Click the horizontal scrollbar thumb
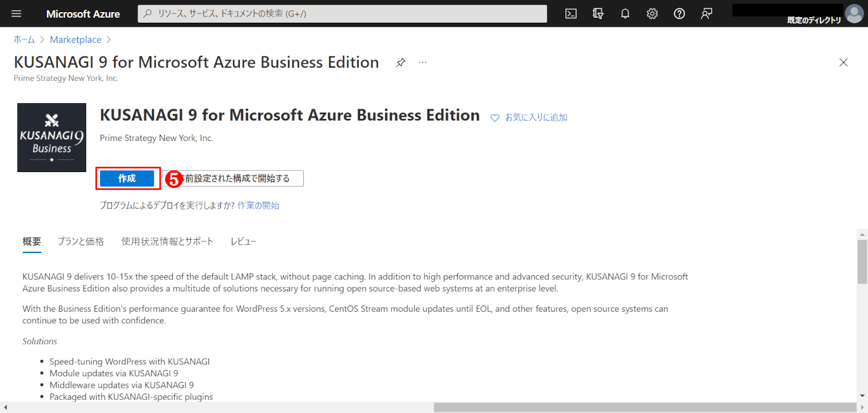The image size is (868, 413). [646, 407]
